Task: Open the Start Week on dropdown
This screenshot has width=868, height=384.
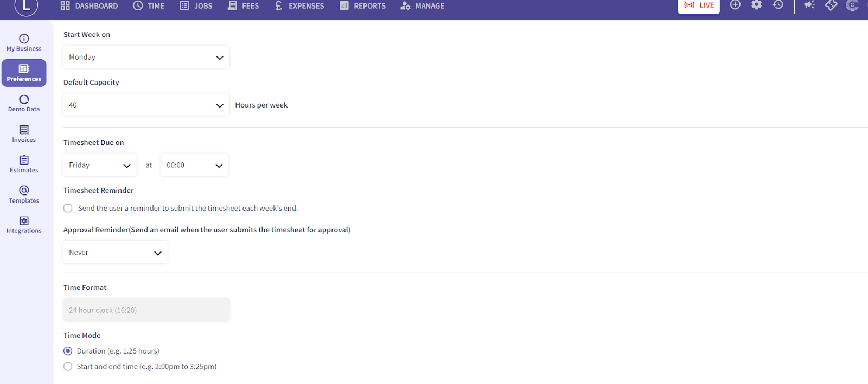Action: point(146,57)
